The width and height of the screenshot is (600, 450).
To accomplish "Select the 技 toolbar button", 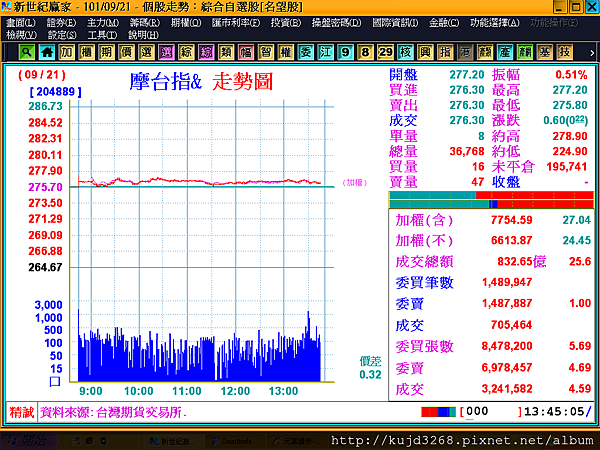I will (x=564, y=52).
